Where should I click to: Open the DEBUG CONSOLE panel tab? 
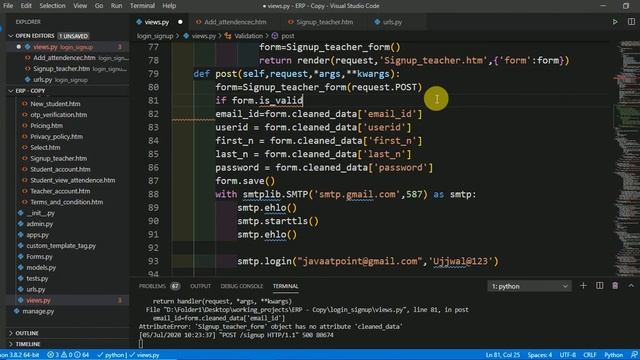point(242,286)
